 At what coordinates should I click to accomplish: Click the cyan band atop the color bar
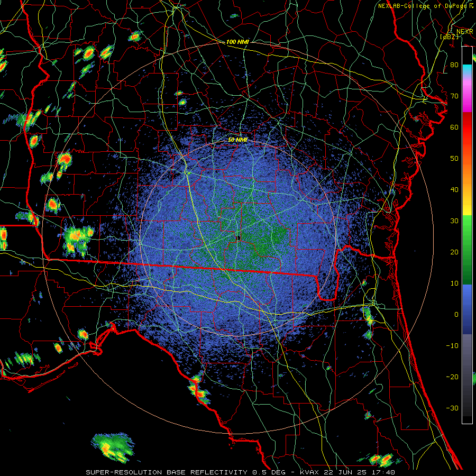467,69
